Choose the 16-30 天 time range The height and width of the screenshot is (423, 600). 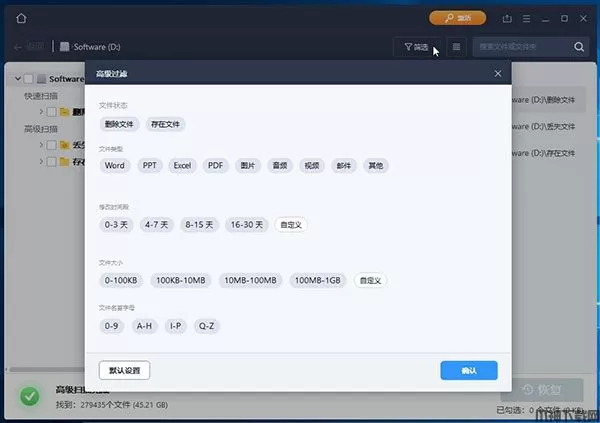tap(247, 224)
